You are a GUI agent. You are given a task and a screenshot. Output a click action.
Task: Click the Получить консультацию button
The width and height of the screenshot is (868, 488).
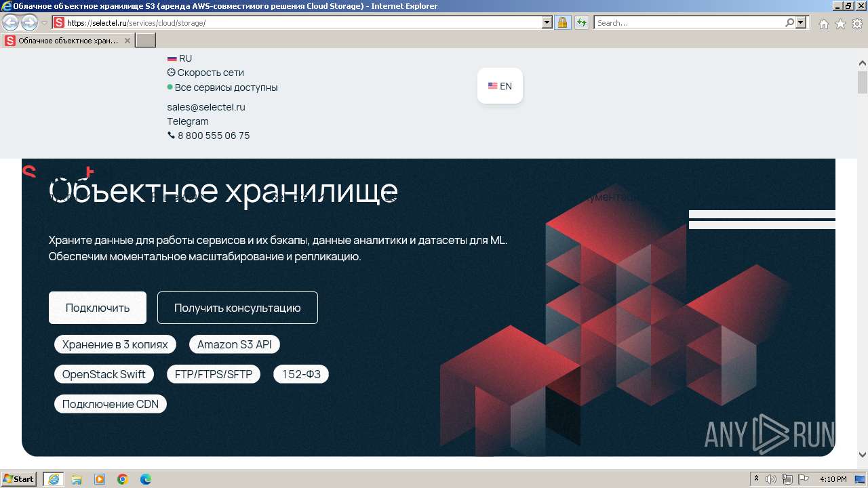(x=237, y=308)
